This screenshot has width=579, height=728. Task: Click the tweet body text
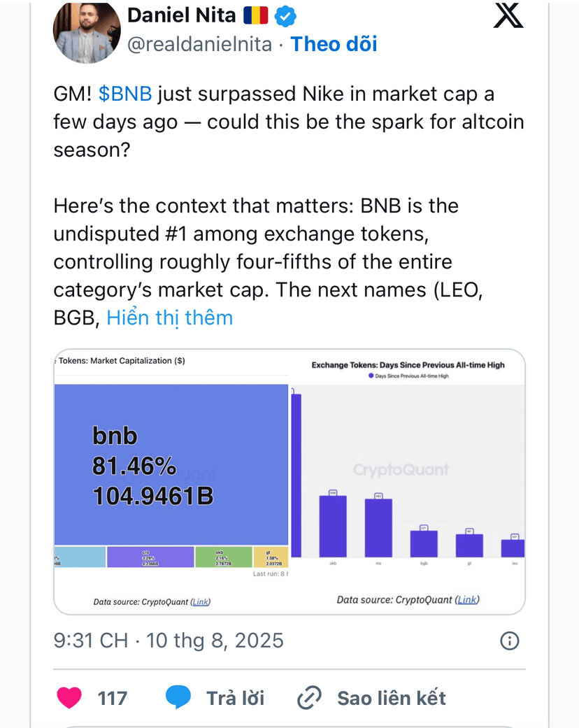[288, 206]
